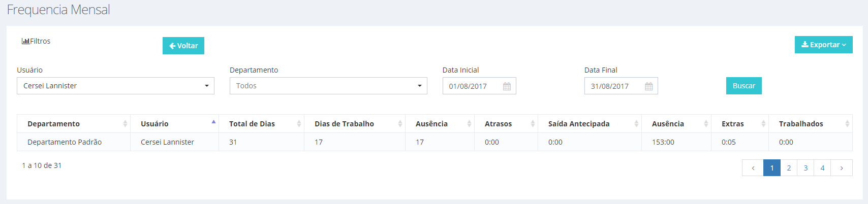
Task: Open the Usuário dropdown showing Cersei Lannister
Action: (x=115, y=86)
